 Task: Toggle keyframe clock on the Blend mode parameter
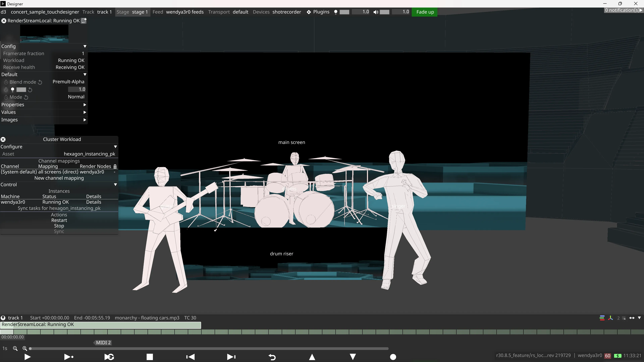tap(6, 82)
